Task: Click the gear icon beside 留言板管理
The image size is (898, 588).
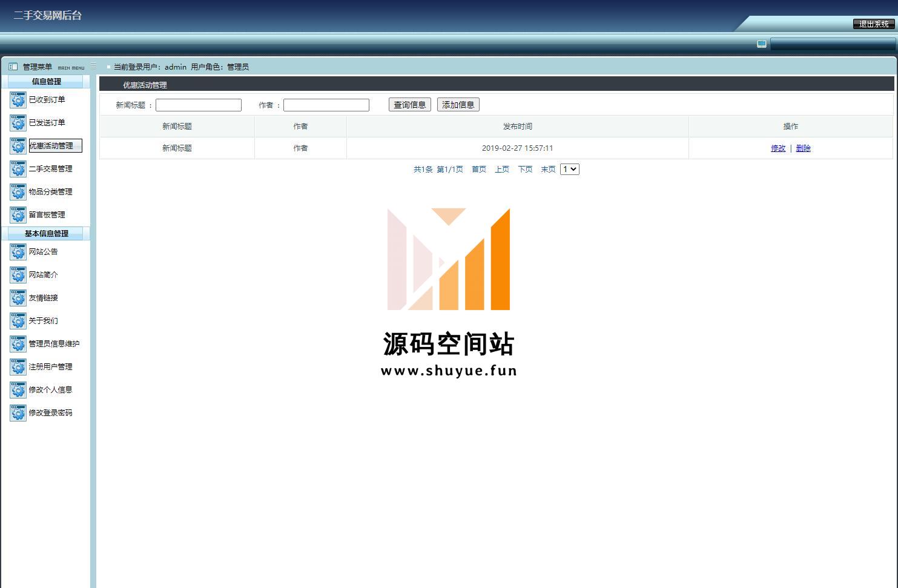Action: (x=18, y=215)
